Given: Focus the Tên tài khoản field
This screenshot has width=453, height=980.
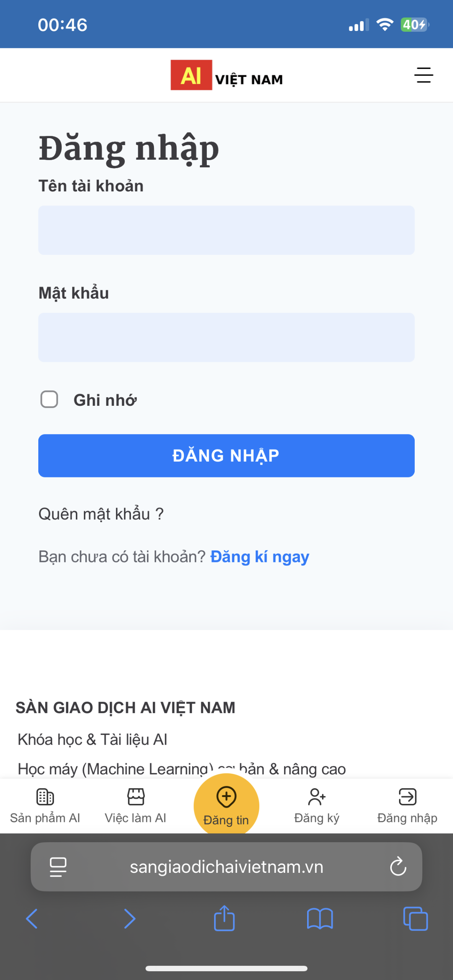Looking at the screenshot, I should (x=226, y=230).
